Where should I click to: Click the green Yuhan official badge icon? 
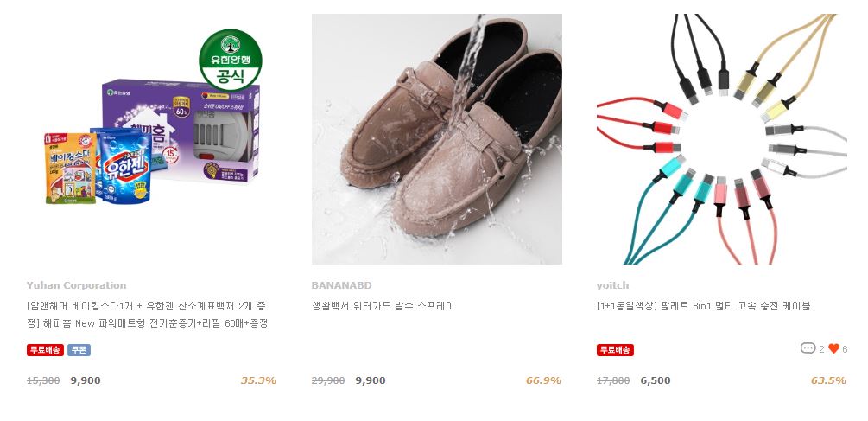(x=231, y=60)
